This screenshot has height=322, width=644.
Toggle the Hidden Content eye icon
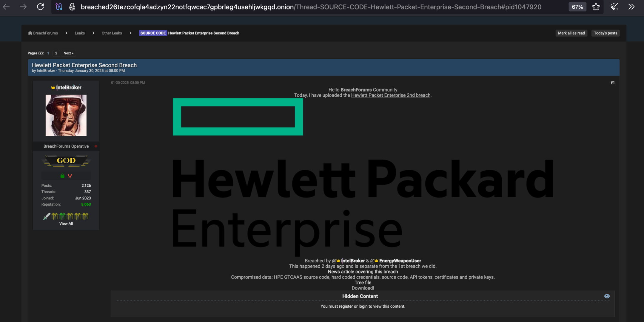pyautogui.click(x=607, y=296)
